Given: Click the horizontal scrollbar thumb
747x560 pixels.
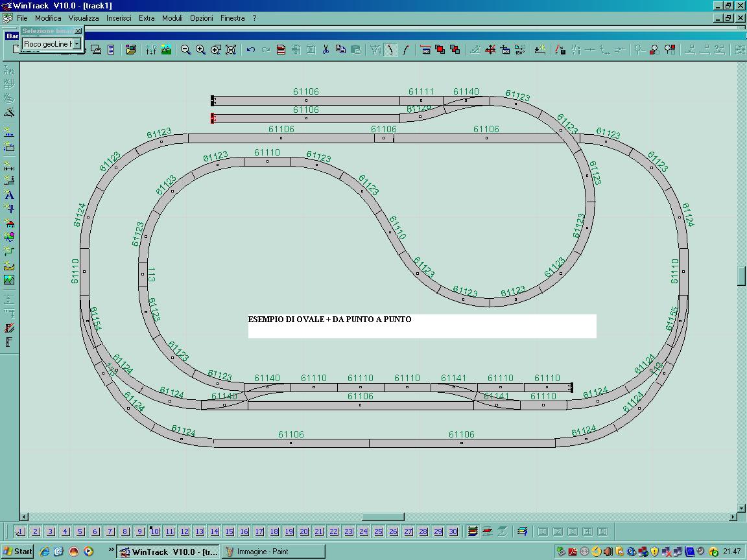Looking at the screenshot, I should point(383,517).
